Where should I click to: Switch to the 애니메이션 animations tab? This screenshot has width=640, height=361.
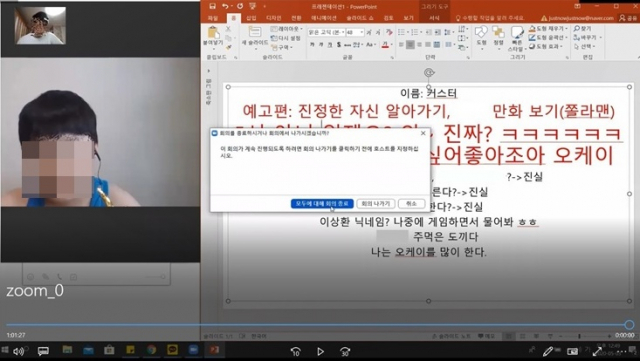point(324,18)
